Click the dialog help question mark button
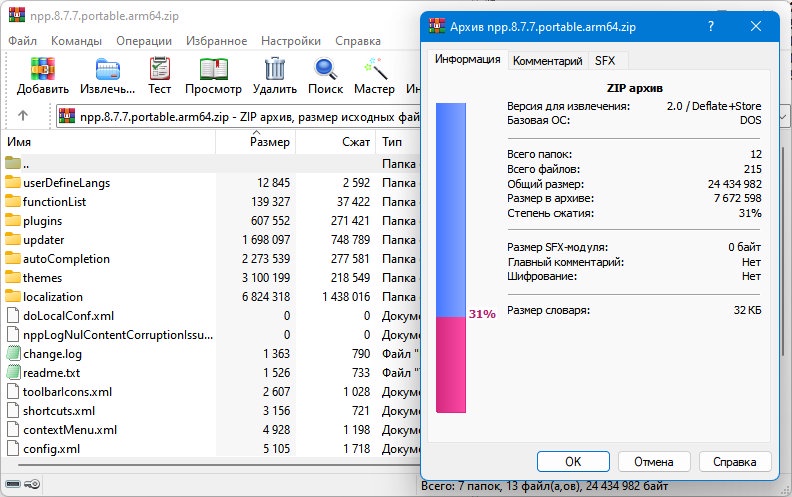The height and width of the screenshot is (497, 792). coord(711,26)
